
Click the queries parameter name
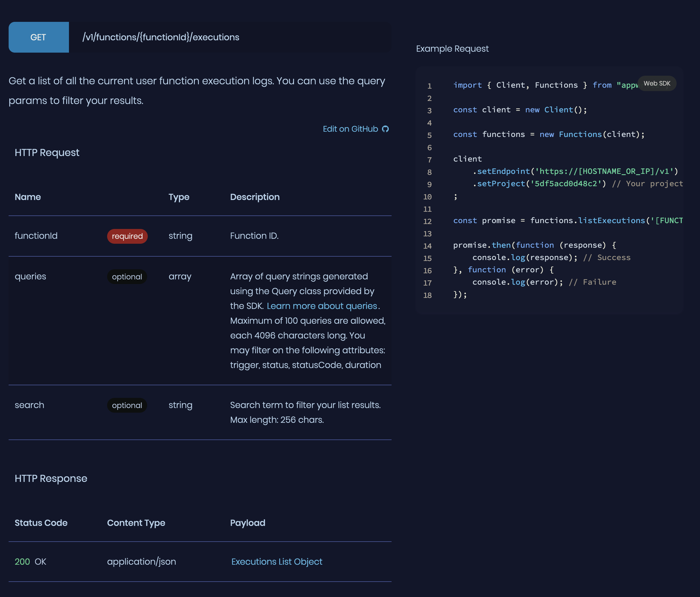(30, 276)
